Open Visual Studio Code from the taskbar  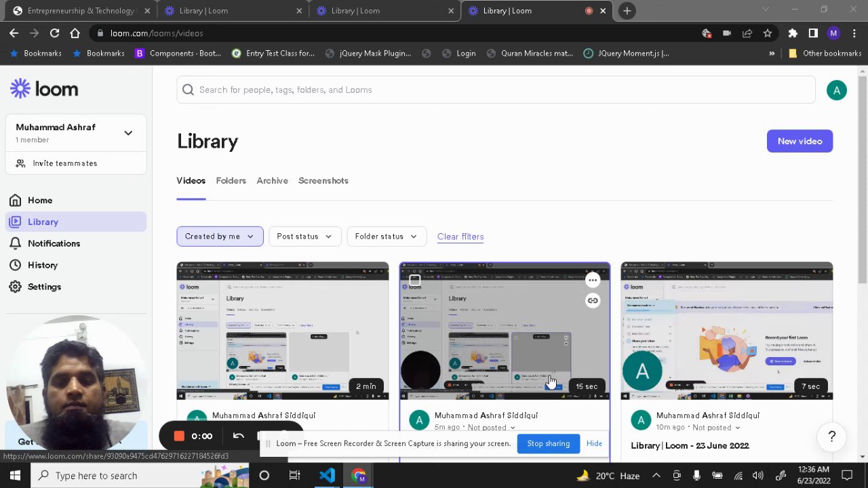[x=327, y=475]
